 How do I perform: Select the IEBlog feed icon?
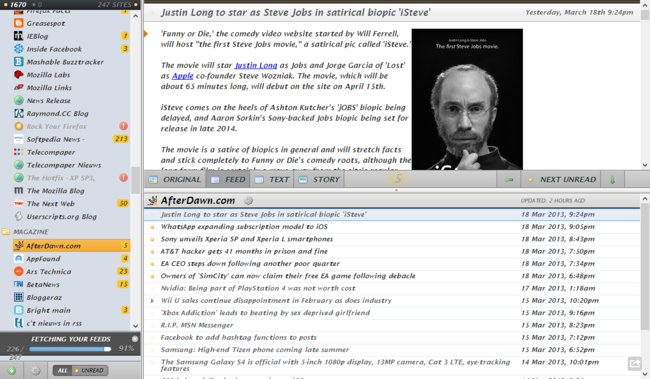coord(19,36)
